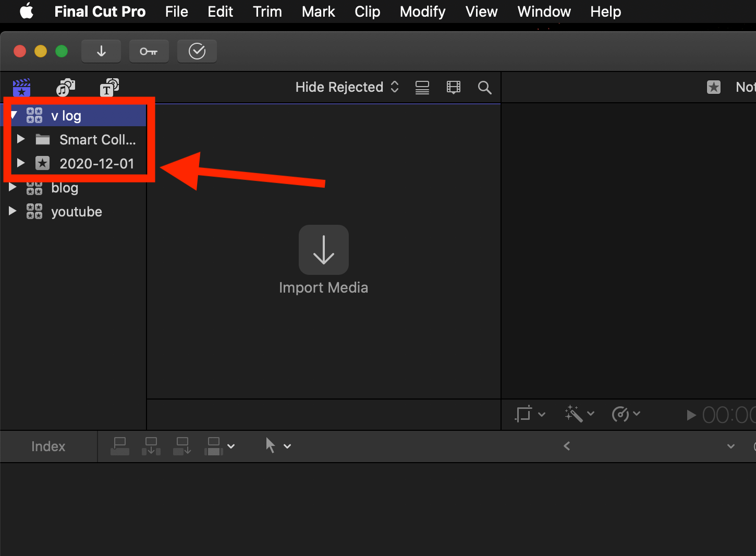Open the Apple menu

point(27,11)
